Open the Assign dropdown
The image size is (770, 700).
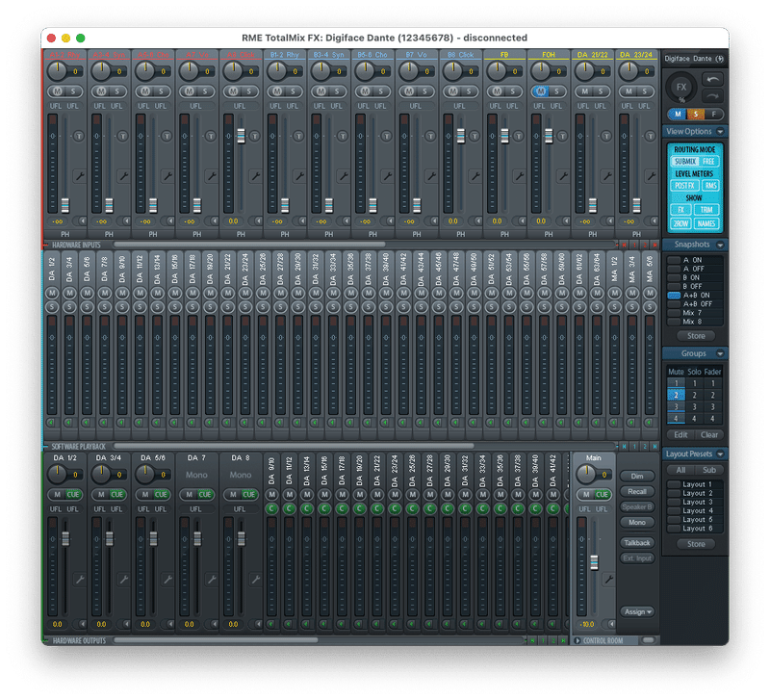[x=637, y=612]
